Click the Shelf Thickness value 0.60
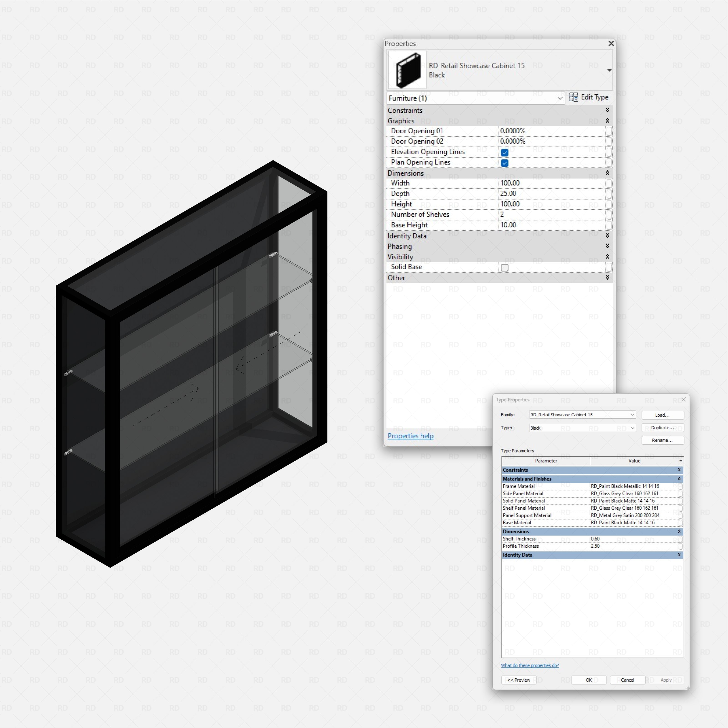The image size is (728, 728). tap(634, 539)
